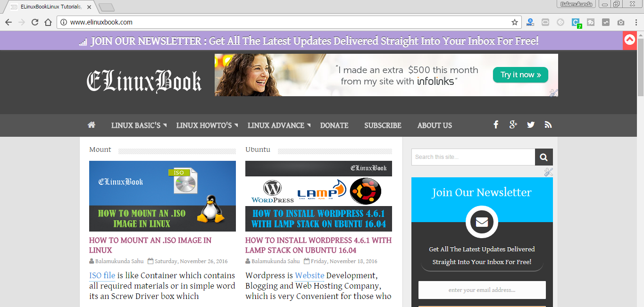Screen dimensions: 644x307
Task: Open the chart checkmark extension icon
Action: pos(606,22)
